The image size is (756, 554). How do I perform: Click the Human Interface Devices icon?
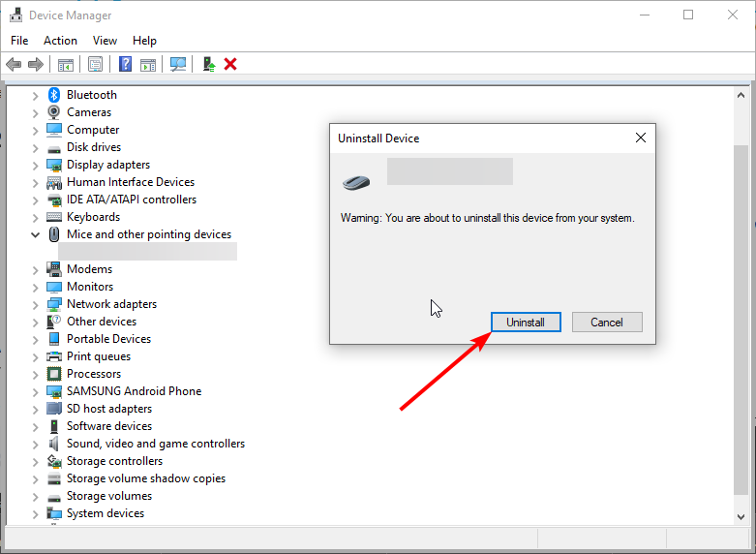coord(54,182)
